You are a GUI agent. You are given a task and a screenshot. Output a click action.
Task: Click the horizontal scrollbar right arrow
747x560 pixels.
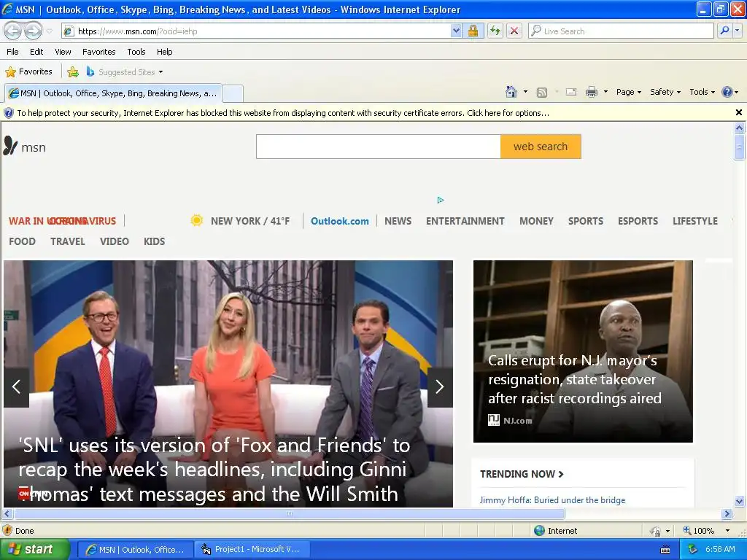point(727,514)
